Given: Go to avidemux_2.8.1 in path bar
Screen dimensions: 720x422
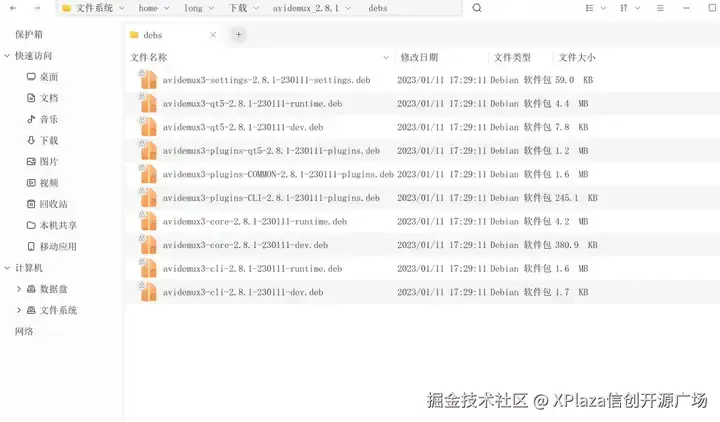Looking at the screenshot, I should (x=305, y=8).
